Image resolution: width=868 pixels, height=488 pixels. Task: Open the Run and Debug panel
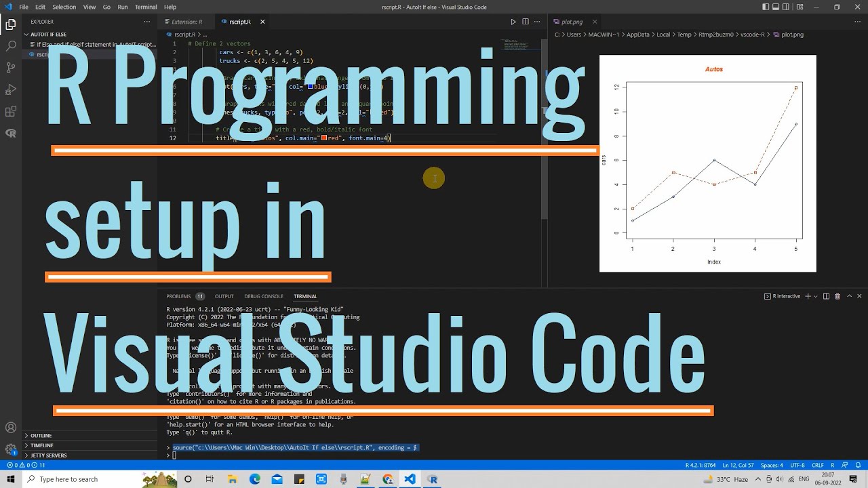[x=10, y=89]
